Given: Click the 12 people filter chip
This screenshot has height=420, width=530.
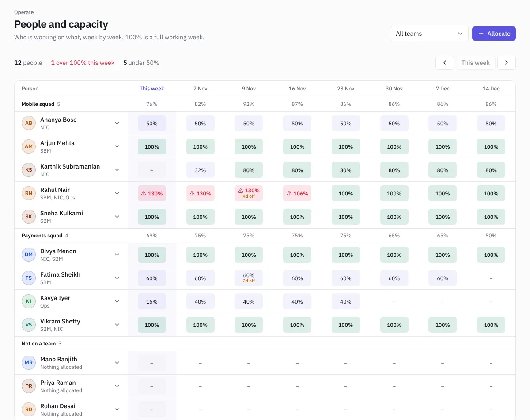Looking at the screenshot, I should pyautogui.click(x=28, y=63).
